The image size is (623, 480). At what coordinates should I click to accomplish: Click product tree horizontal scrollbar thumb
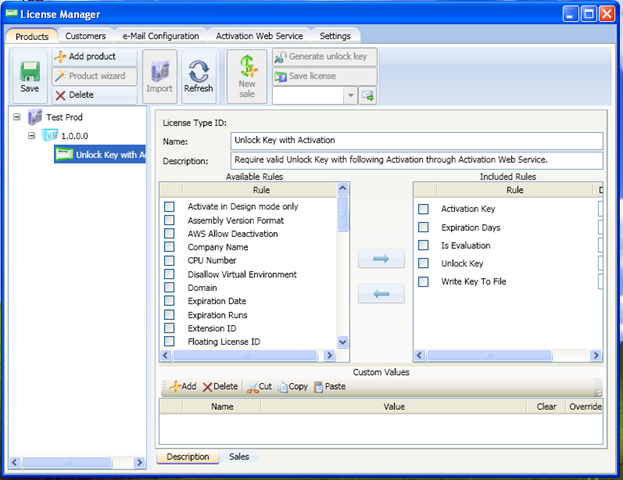pos(67,463)
